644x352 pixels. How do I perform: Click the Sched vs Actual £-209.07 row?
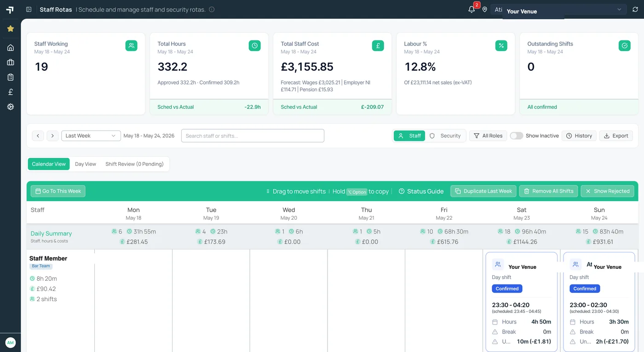(333, 107)
